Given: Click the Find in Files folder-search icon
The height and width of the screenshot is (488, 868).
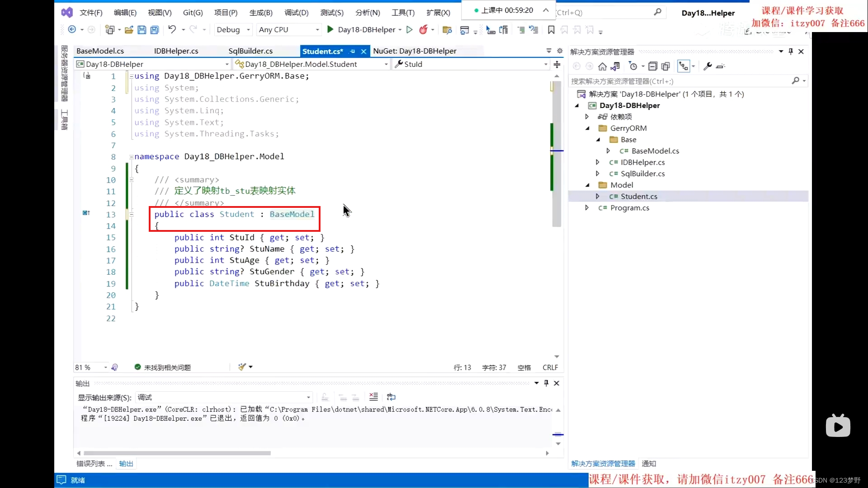Looking at the screenshot, I should click(447, 30).
